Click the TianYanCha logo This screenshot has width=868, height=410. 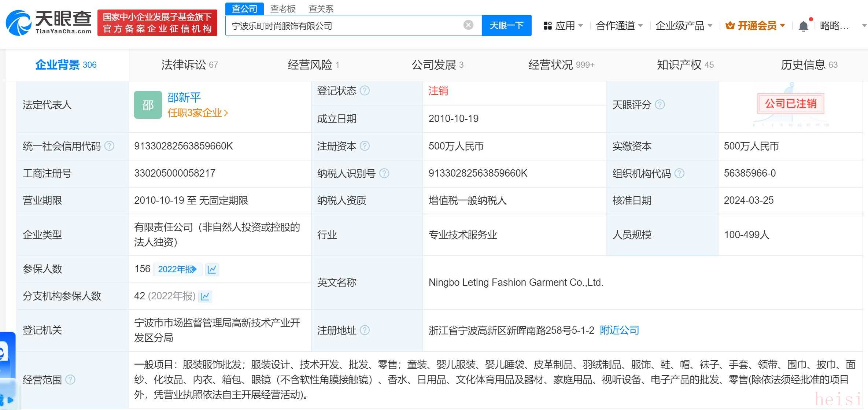48,23
